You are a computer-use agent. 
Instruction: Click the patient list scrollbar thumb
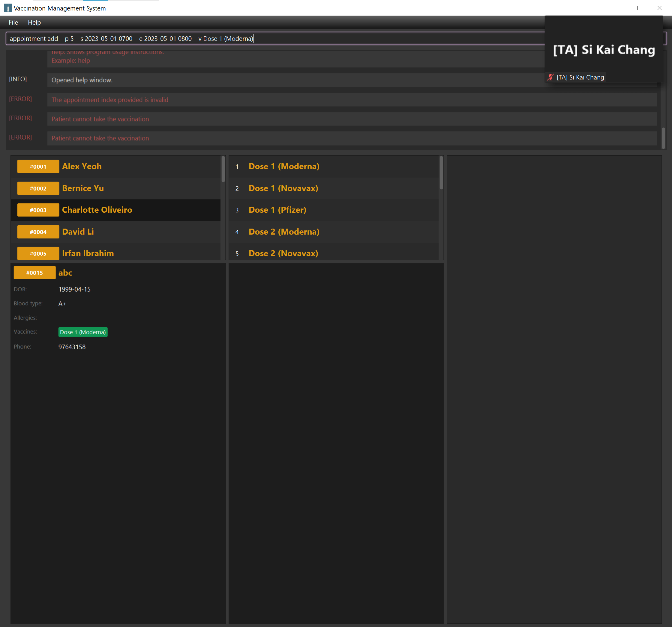click(x=223, y=169)
